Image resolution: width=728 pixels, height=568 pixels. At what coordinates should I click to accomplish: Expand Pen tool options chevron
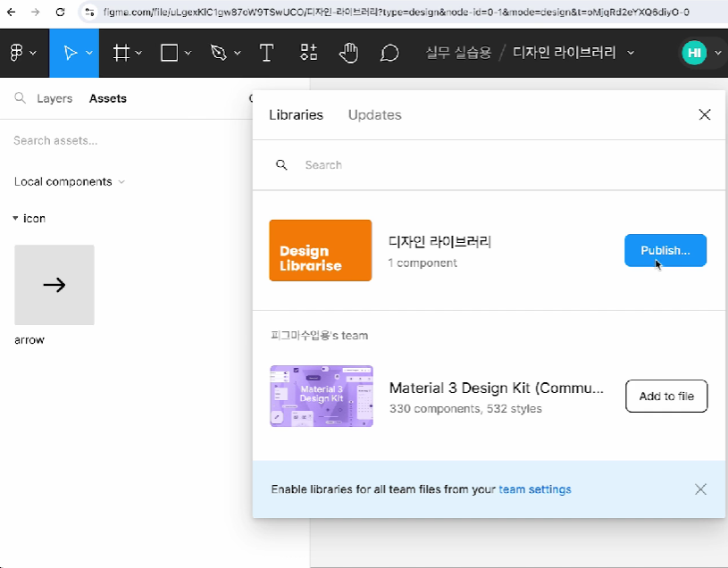click(238, 53)
